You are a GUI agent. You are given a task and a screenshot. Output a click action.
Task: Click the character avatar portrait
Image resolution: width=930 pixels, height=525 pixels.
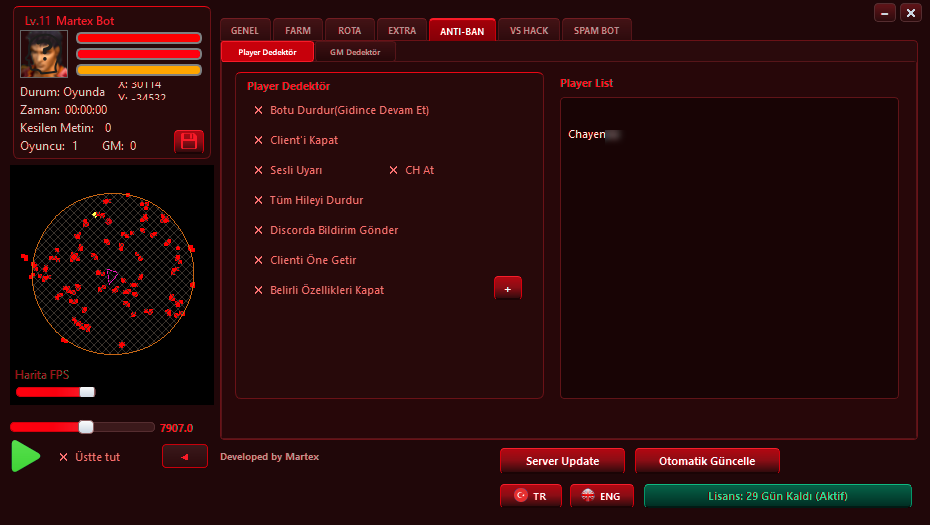[x=44, y=55]
